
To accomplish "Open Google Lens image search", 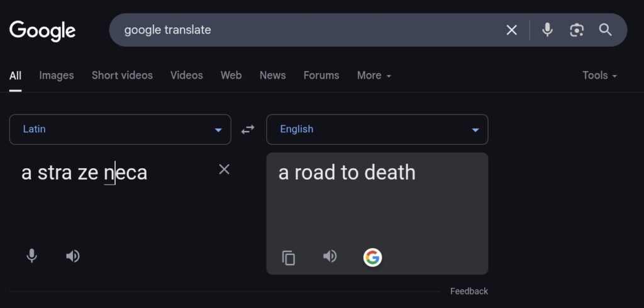I will click(577, 30).
